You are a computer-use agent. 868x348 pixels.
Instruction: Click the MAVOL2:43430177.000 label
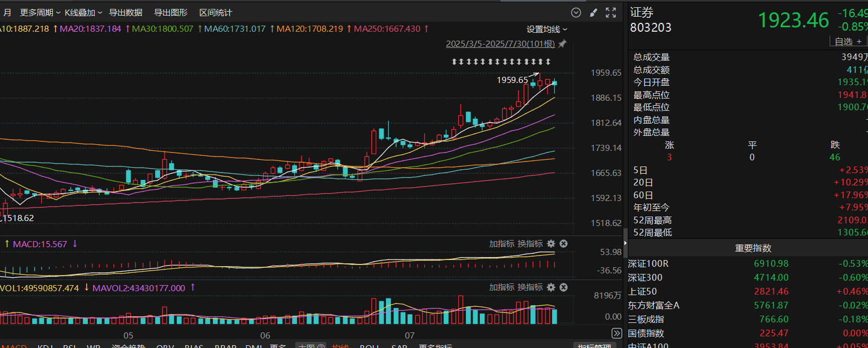139,288
